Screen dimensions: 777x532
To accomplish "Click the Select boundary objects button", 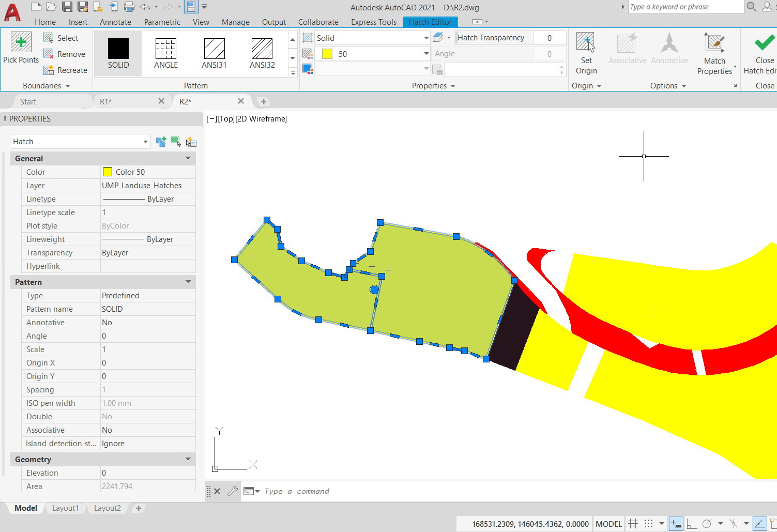I will 48,37.
